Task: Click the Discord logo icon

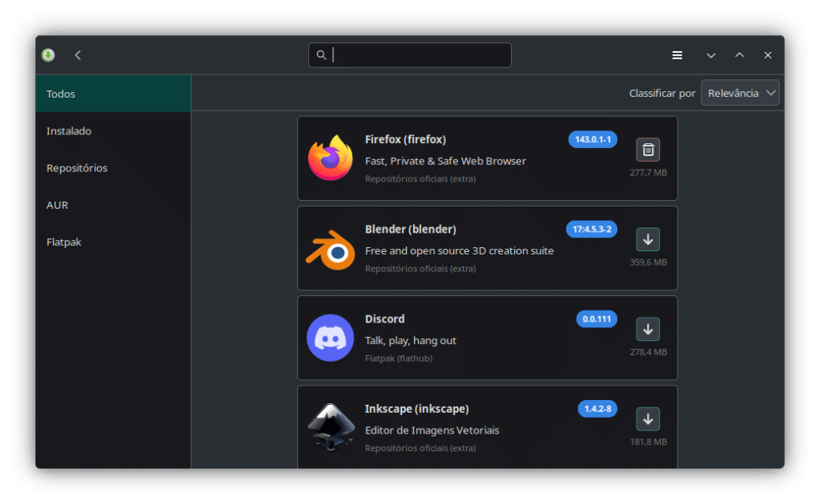Action: point(331,338)
